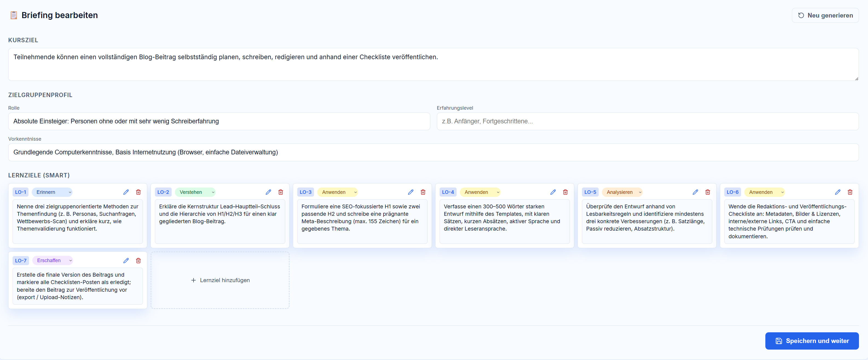Open the Verstehen dropdown on LO-2

(195, 192)
